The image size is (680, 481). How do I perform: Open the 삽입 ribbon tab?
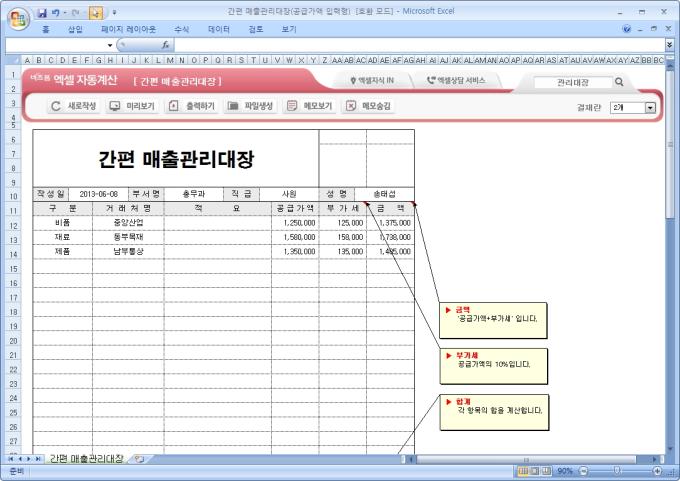[x=75, y=29]
